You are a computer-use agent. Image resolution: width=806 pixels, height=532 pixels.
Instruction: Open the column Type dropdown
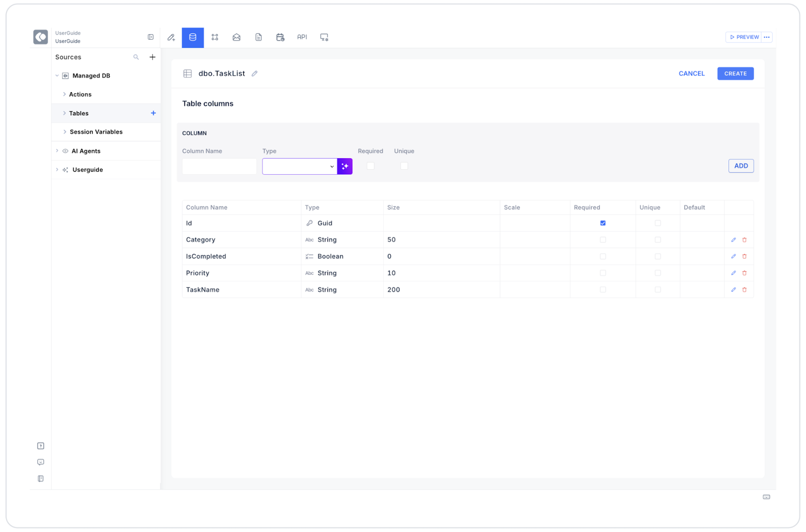pos(300,166)
